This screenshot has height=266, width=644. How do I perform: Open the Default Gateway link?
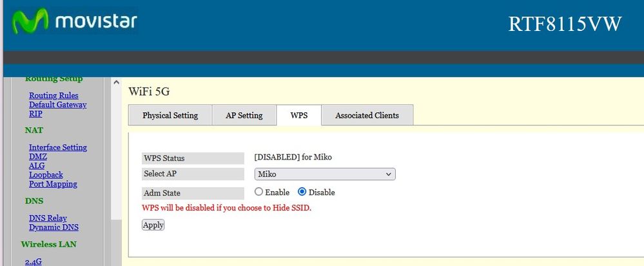tap(57, 105)
